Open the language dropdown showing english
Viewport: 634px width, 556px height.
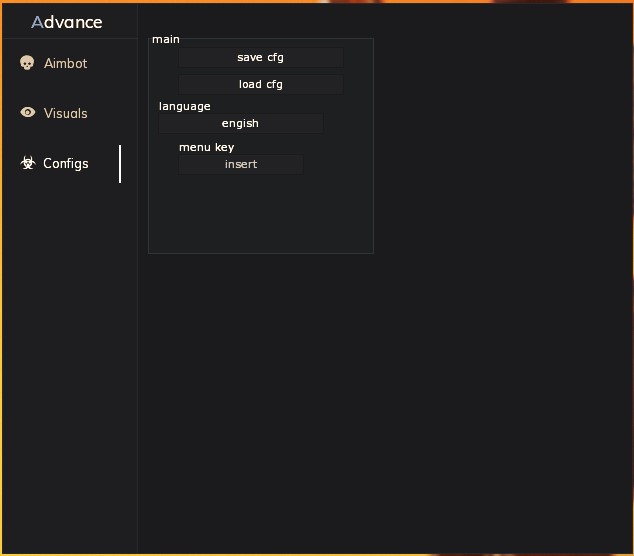point(240,124)
